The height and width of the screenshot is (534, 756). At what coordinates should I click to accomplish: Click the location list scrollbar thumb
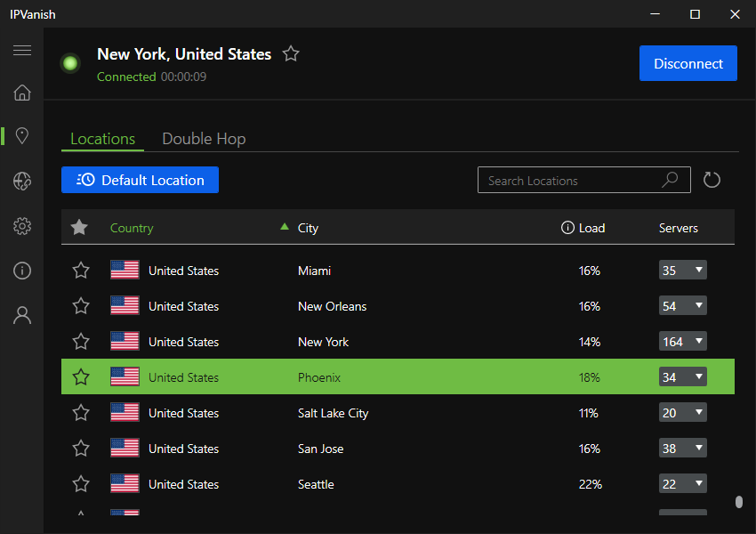(738, 502)
